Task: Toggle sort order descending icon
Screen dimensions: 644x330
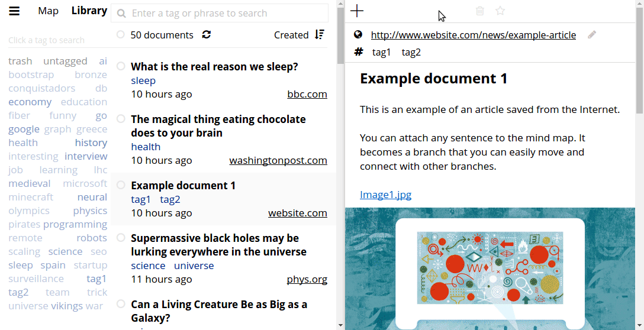Action: [320, 35]
